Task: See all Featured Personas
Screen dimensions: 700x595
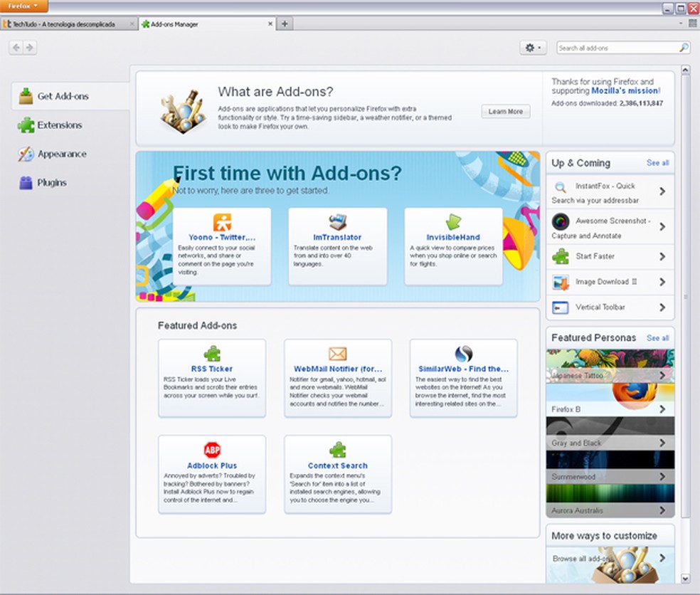Action: (657, 338)
